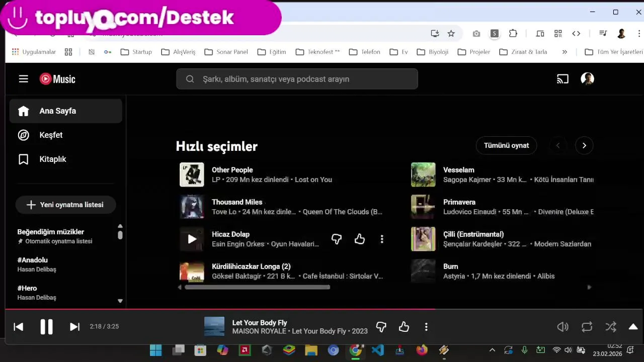This screenshot has width=644, height=362.
Task: Open Eğitim bookmarks folder
Action: pos(272,52)
